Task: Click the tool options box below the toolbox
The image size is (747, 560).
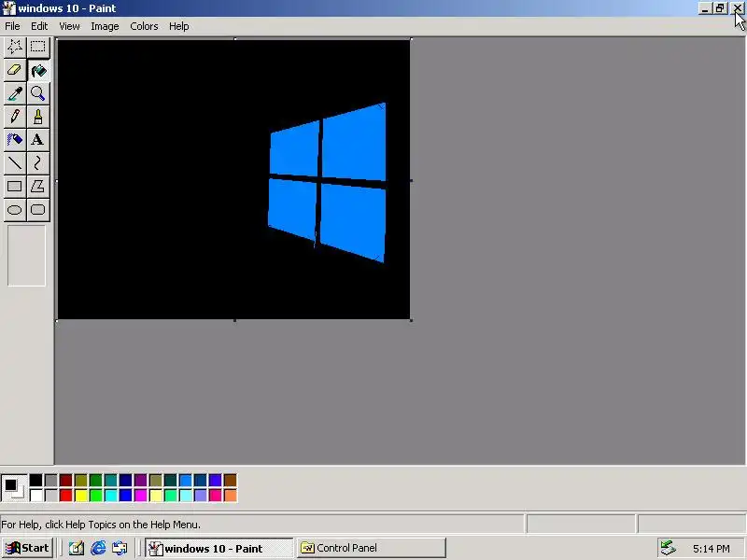Action: point(27,256)
